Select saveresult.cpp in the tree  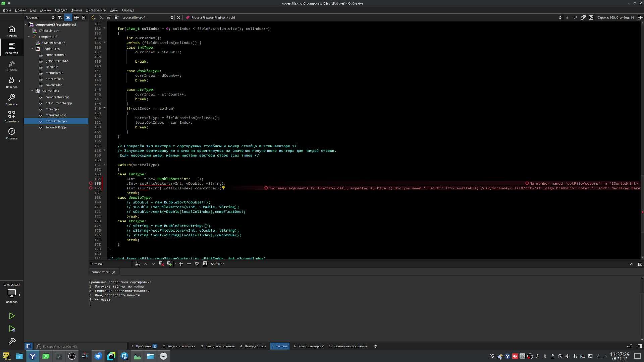click(56, 127)
